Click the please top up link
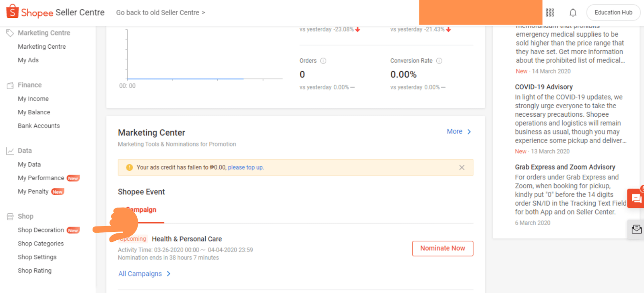This screenshot has height=293, width=644. point(246,167)
